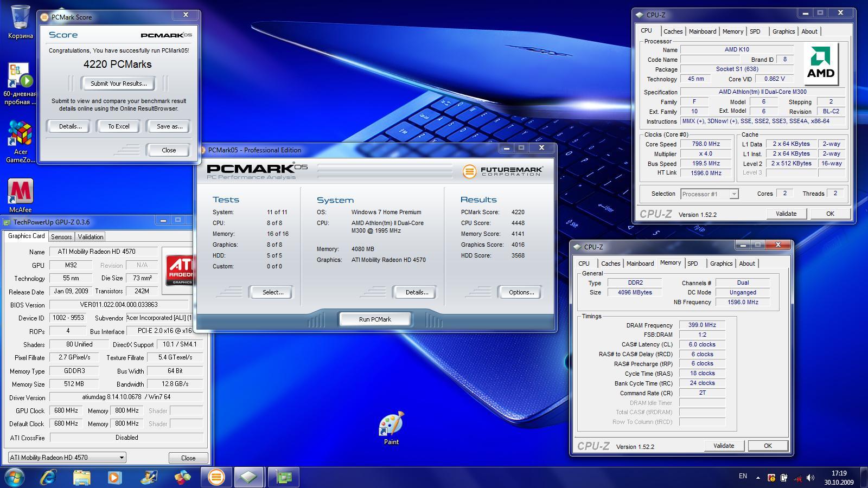Open the volume speaker tray icon
Screen dimensions: 868x488
coord(810,478)
